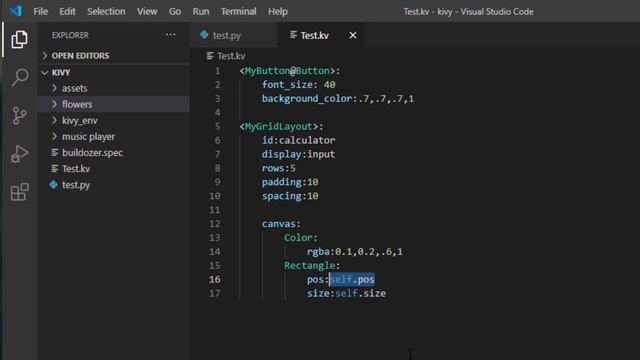Click the Test.kv breadcrumb label

point(231,56)
